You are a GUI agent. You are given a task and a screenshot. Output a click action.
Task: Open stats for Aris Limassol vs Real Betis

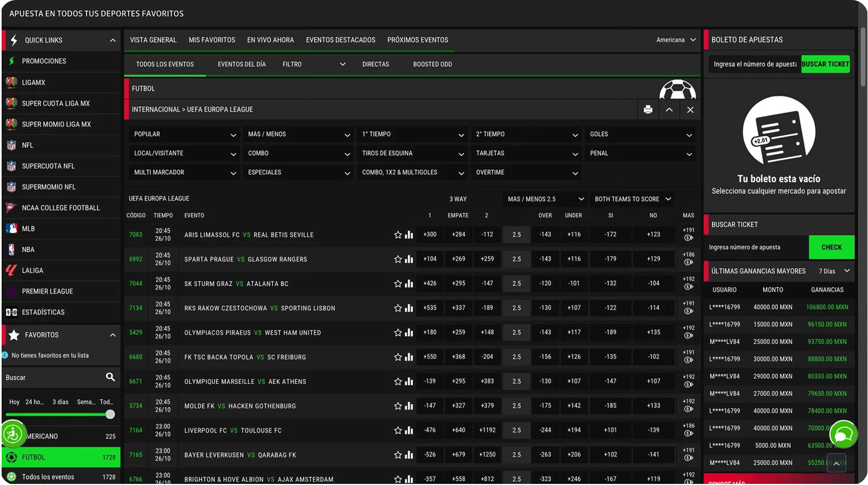click(x=409, y=235)
